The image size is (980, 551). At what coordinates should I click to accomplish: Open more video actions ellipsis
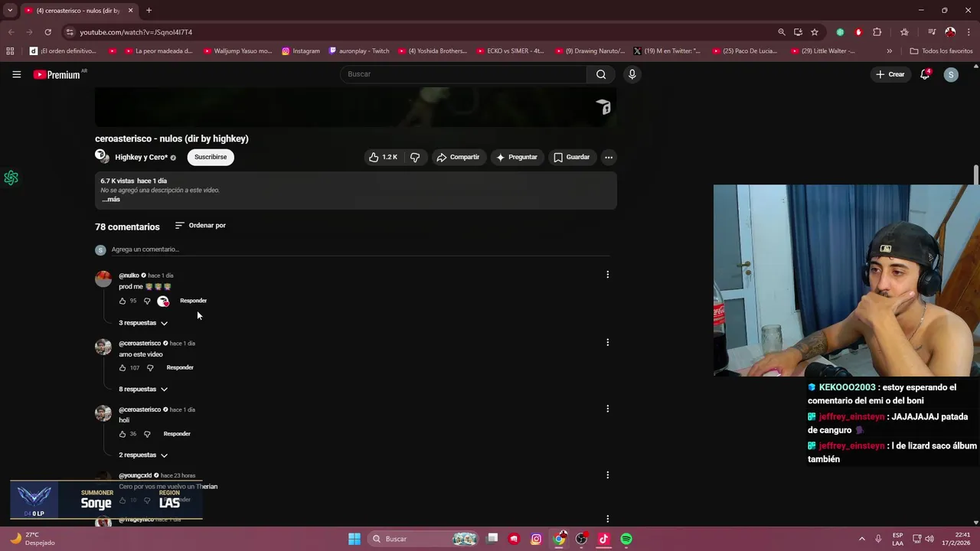pyautogui.click(x=609, y=157)
